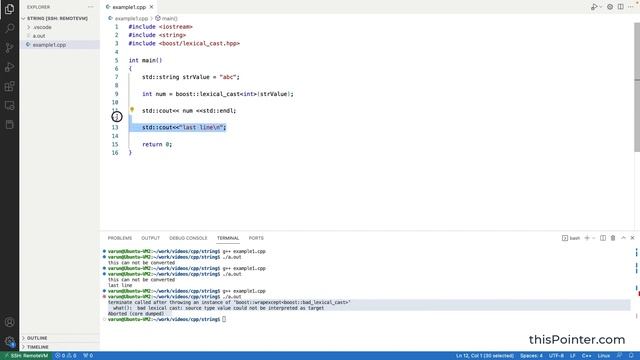Change the C++ language mode
The width and height of the screenshot is (640, 360).
[587, 356]
